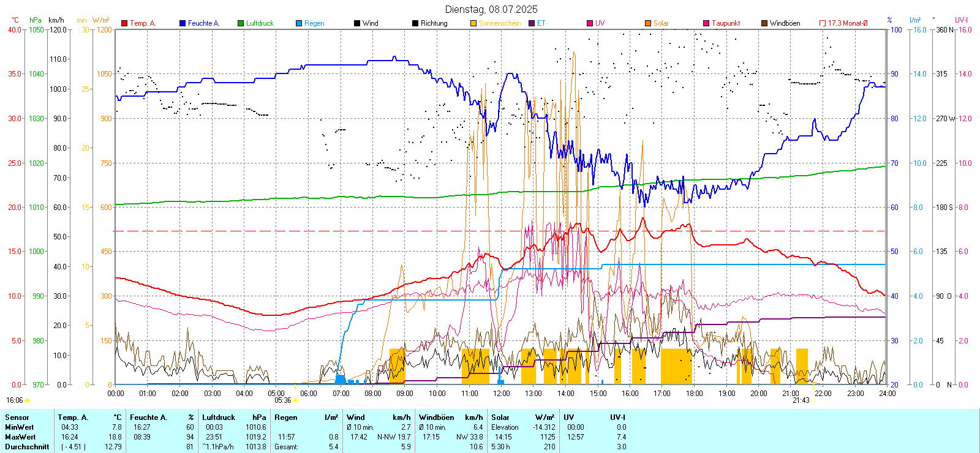Toggle the 17.3 Monat-Ø legend box
Screen dimensions: 980x453
coord(823,23)
